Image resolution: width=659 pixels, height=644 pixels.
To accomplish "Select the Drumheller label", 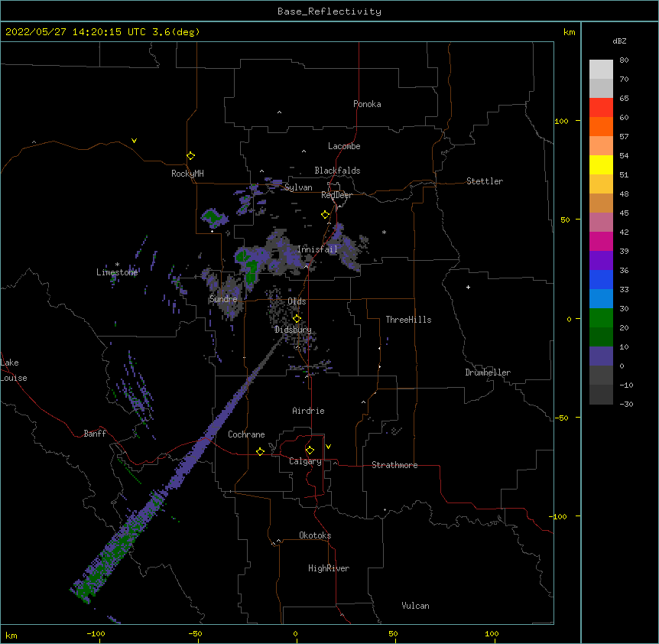I will 488,372.
